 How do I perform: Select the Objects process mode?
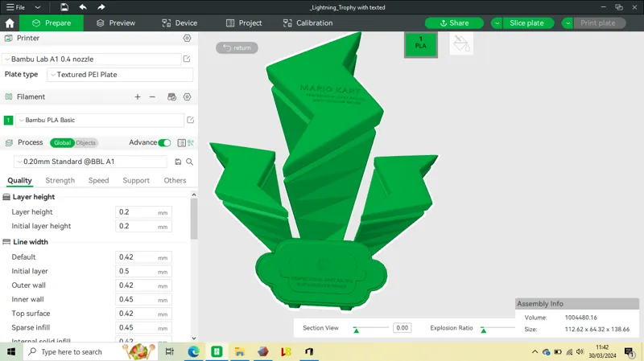click(86, 143)
